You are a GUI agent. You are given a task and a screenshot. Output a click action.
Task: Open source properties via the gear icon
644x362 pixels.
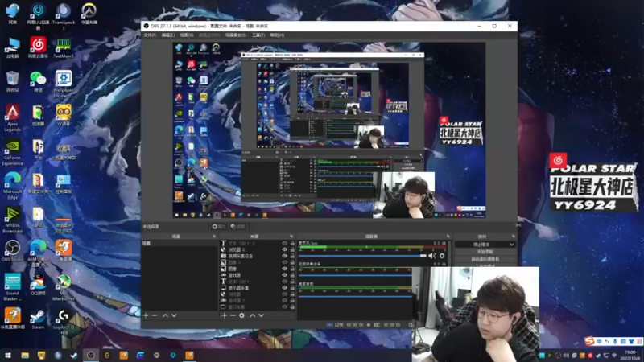242,315
